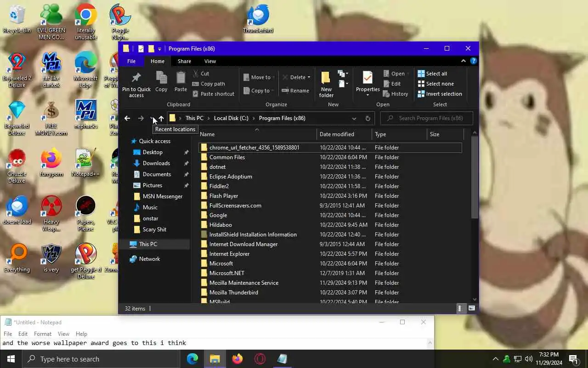
Task: Open Format menu in Notepad
Action: coord(42,334)
